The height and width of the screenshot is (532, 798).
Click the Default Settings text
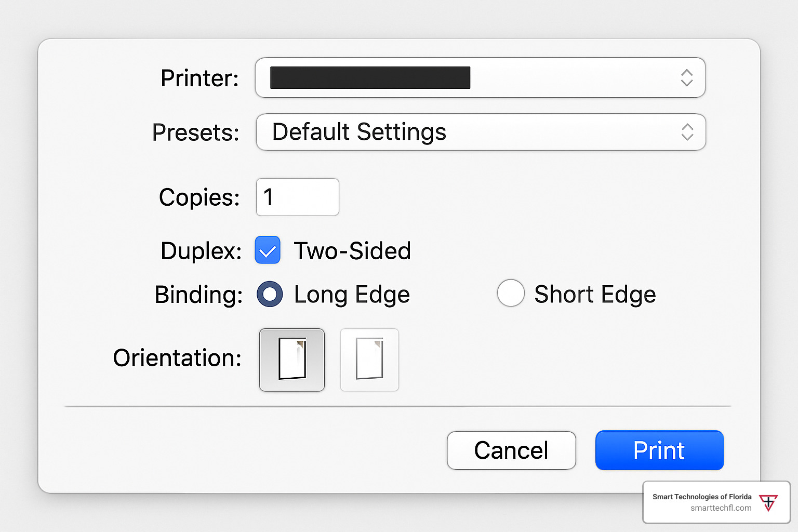click(359, 132)
